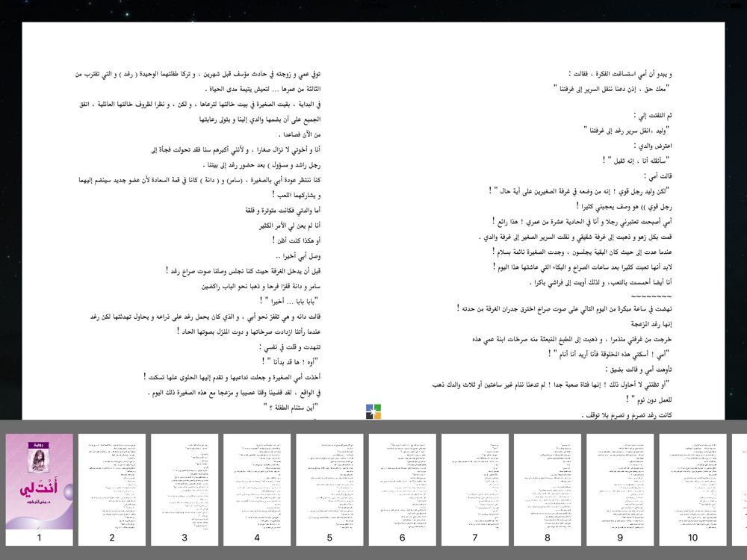
Task: Click the four-colored squares icon at page bottom
Action: point(373,411)
